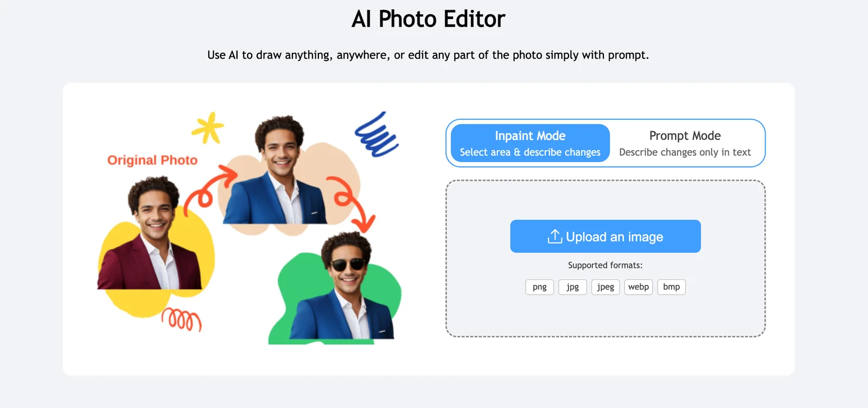Select the png format tag
This screenshot has width=868, height=408.
(x=540, y=287)
